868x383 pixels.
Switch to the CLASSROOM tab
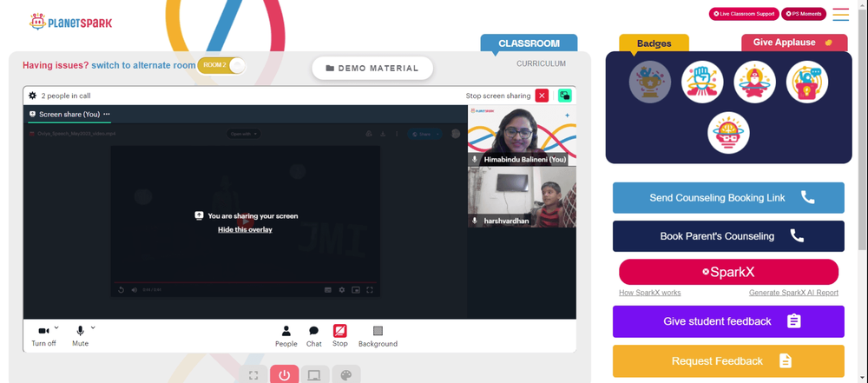point(529,43)
